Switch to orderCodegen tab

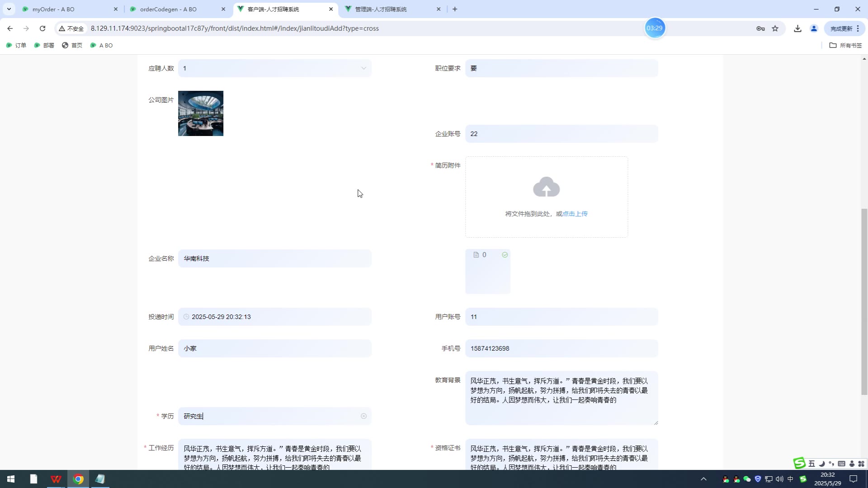click(x=168, y=9)
